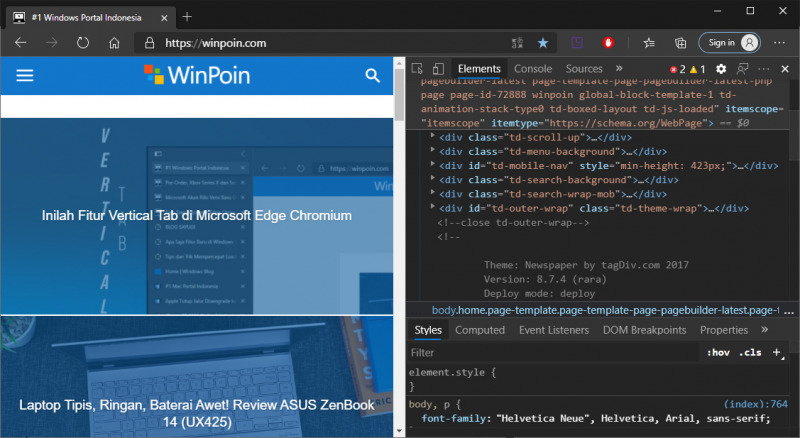The width and height of the screenshot is (800, 438).
Task: Click breadcrumb overflow ellipsis button
Action: [789, 311]
